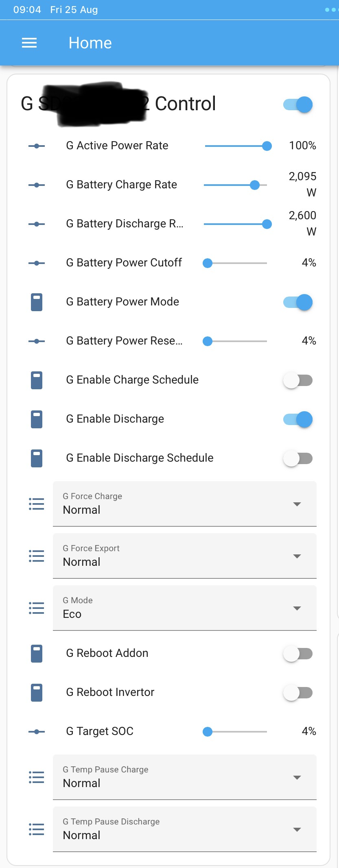The image size is (339, 868).
Task: Toggle the Control card header switch
Action: pyautogui.click(x=298, y=105)
